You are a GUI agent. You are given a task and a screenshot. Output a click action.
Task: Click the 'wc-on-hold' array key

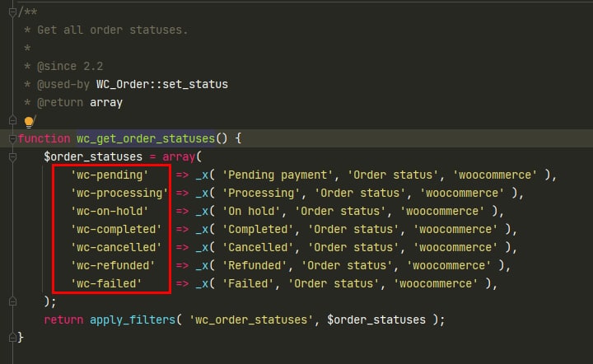110,211
